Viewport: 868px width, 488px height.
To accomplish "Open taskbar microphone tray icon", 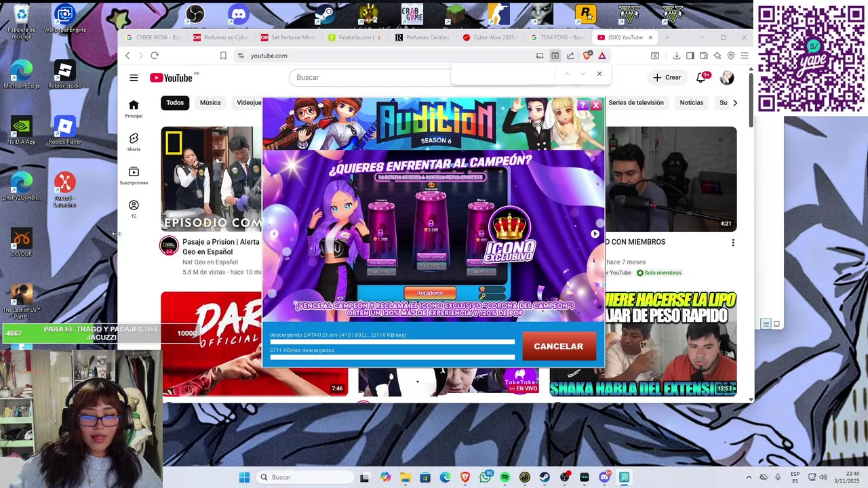I will click(x=777, y=477).
